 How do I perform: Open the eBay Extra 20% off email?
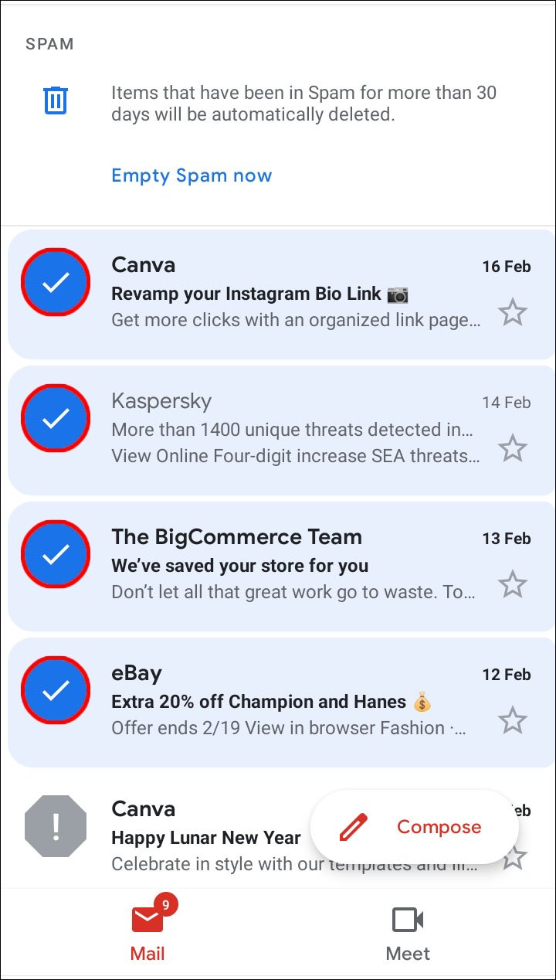point(293,702)
